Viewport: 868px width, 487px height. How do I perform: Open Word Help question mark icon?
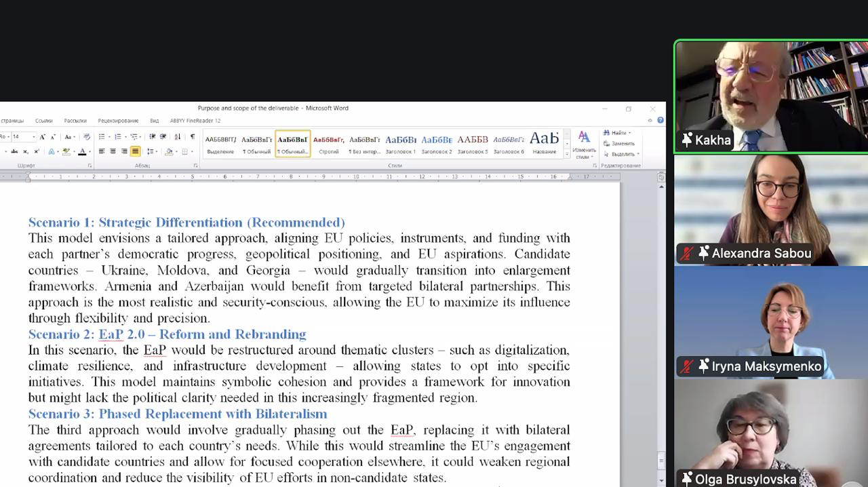click(660, 121)
